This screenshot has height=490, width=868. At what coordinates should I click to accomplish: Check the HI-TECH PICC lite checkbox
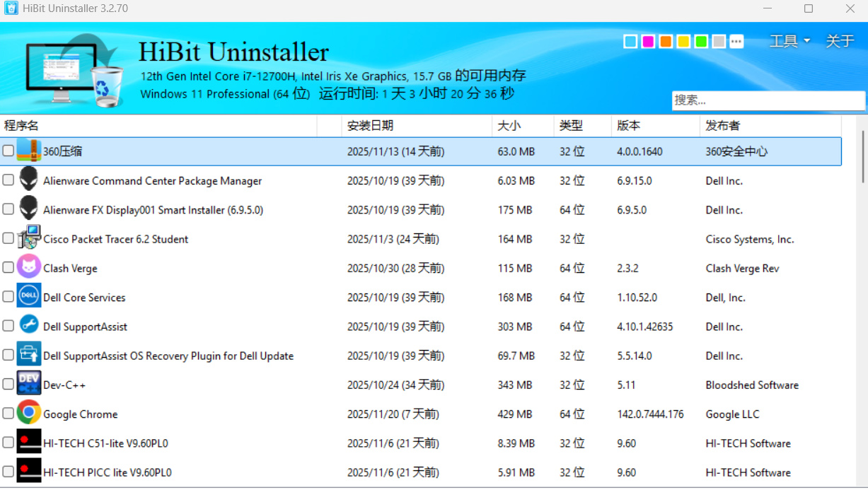8,472
